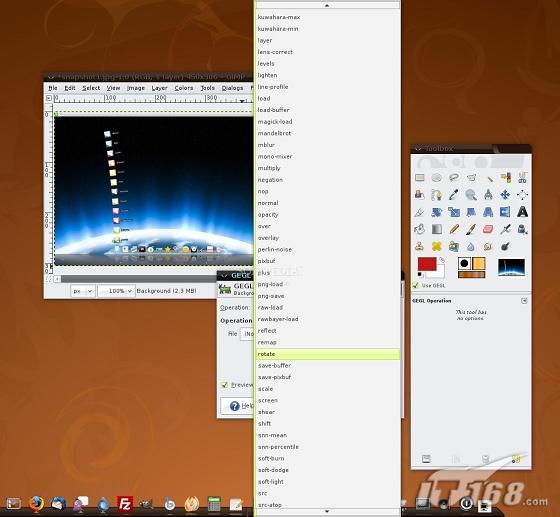Choose 'rotate' from the operation list

328,354
